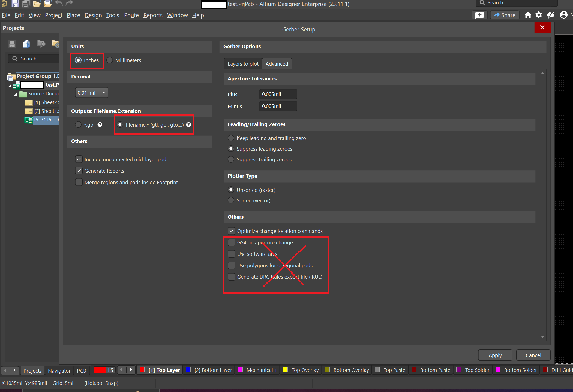Open the 0.01 mil decimal dropdown
Image resolution: width=573 pixels, height=392 pixels.
pos(91,93)
